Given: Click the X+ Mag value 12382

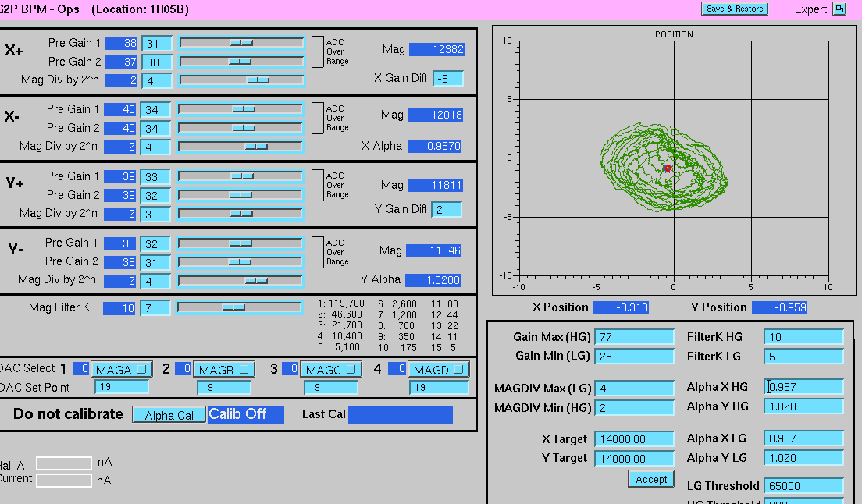Looking at the screenshot, I should [x=437, y=49].
